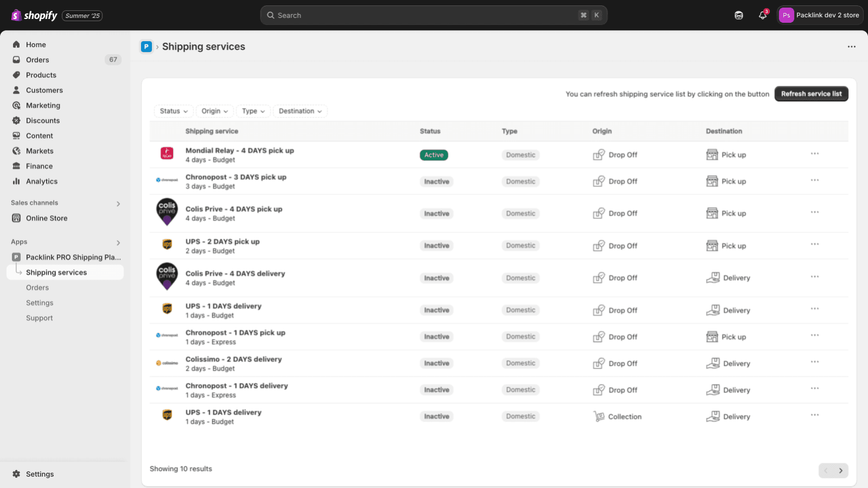Viewport: 868px width, 488px height.
Task: Click the Packlink PRO app icon in breadcrumb
Action: pos(146,47)
